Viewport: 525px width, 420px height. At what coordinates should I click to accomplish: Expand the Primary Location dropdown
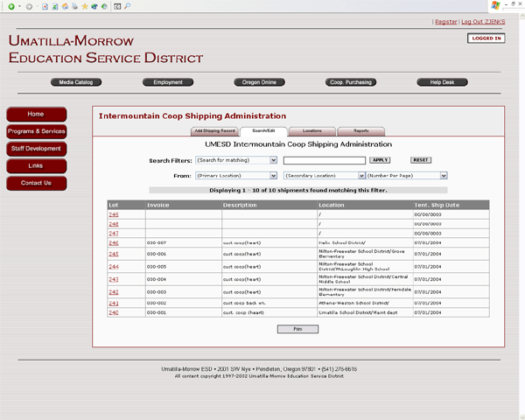236,176
